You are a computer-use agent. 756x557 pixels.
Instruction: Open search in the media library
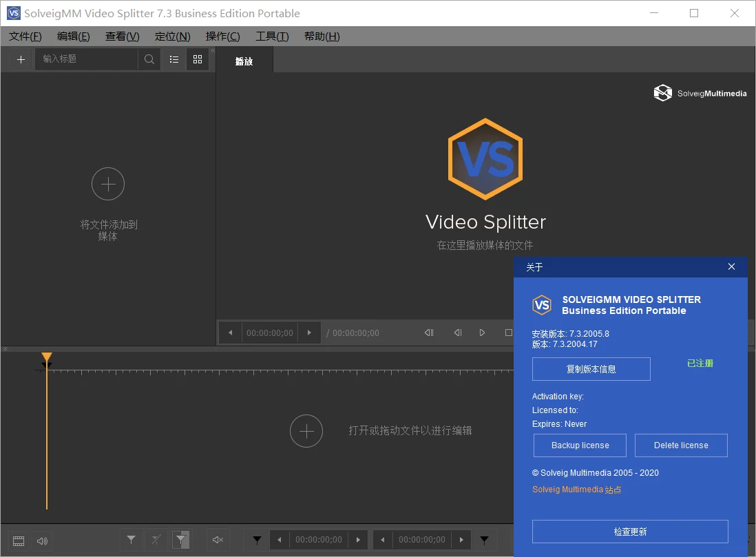[149, 59]
